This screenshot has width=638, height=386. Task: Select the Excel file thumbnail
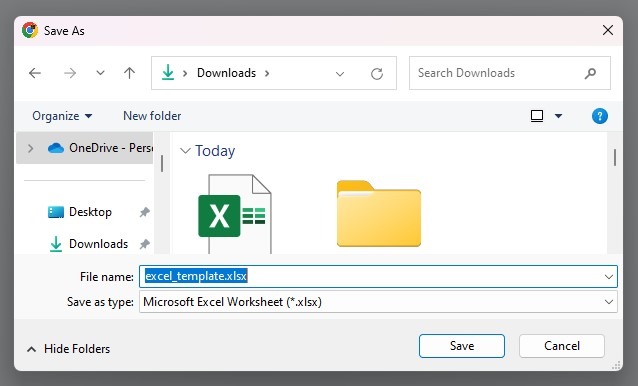(x=235, y=214)
